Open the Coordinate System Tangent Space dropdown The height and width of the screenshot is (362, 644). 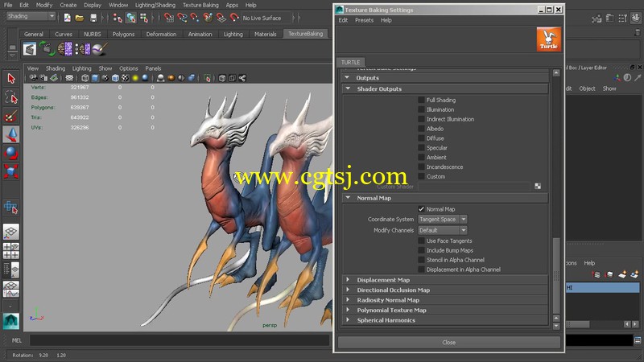pyautogui.click(x=442, y=219)
